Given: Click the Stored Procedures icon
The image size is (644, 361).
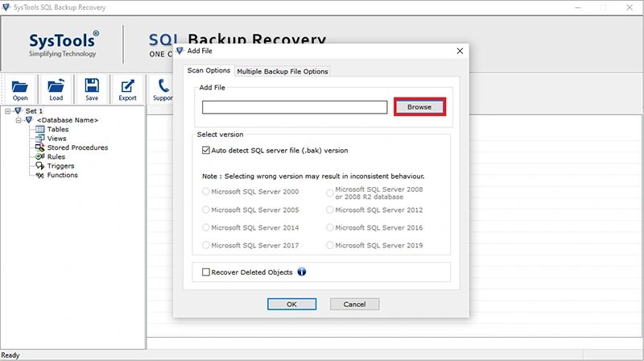Looking at the screenshot, I should (x=39, y=147).
